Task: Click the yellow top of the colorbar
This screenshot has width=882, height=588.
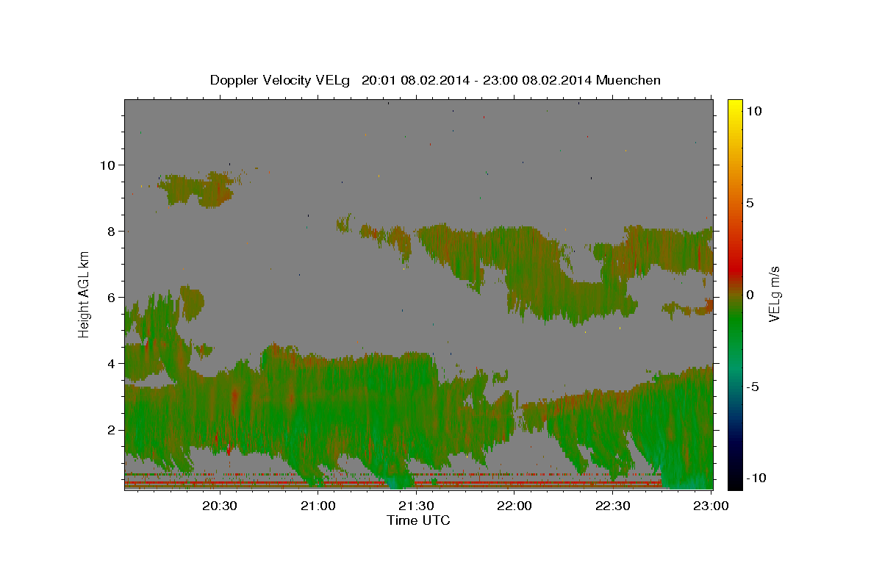Action: [734, 107]
